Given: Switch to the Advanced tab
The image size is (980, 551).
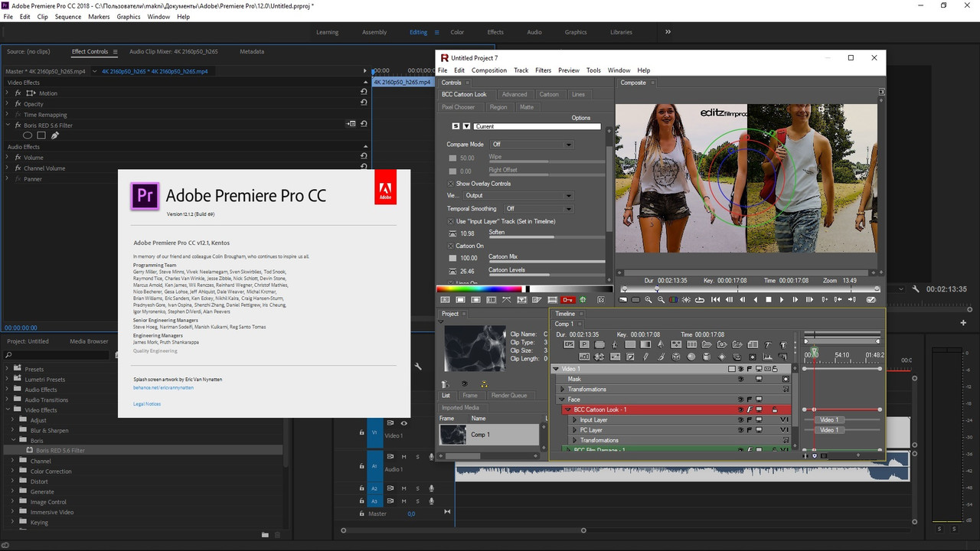Looking at the screenshot, I should click(x=514, y=94).
